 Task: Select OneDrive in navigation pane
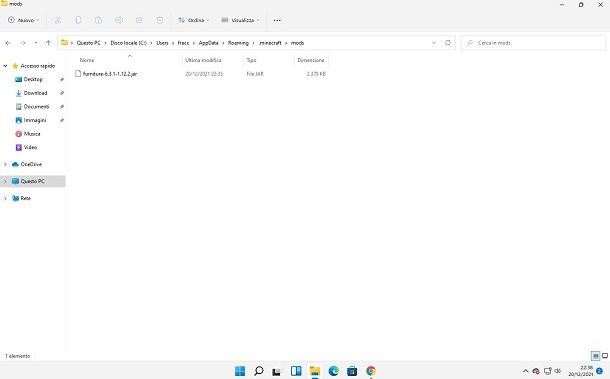pos(31,165)
